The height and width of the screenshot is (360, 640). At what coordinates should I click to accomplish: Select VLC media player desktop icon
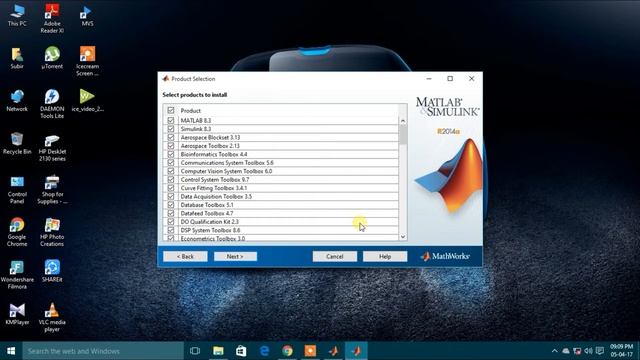(52, 318)
